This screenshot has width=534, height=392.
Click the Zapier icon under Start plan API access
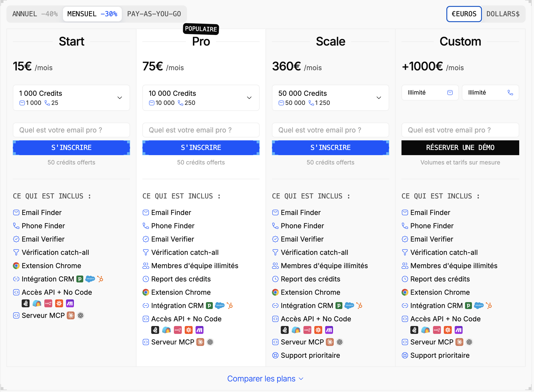click(x=59, y=303)
